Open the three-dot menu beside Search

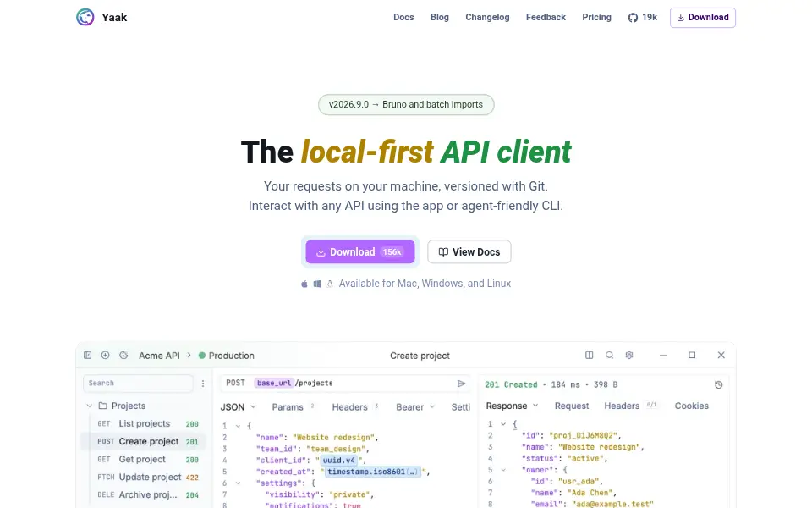tap(203, 383)
